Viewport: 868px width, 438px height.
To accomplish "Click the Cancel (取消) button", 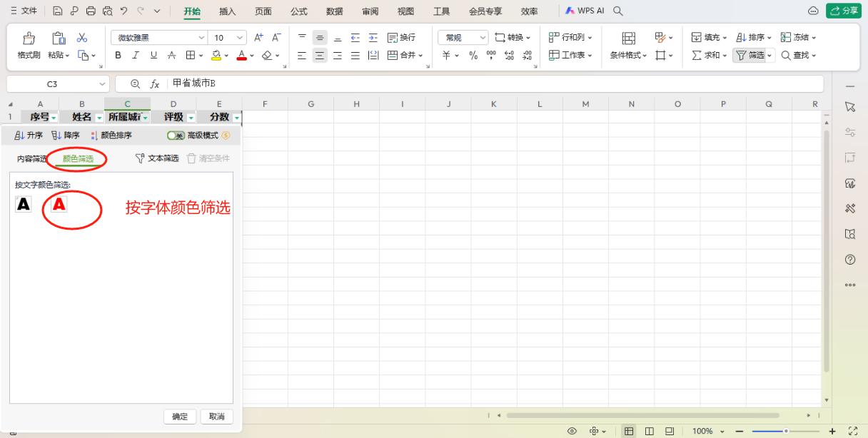I will (216, 417).
